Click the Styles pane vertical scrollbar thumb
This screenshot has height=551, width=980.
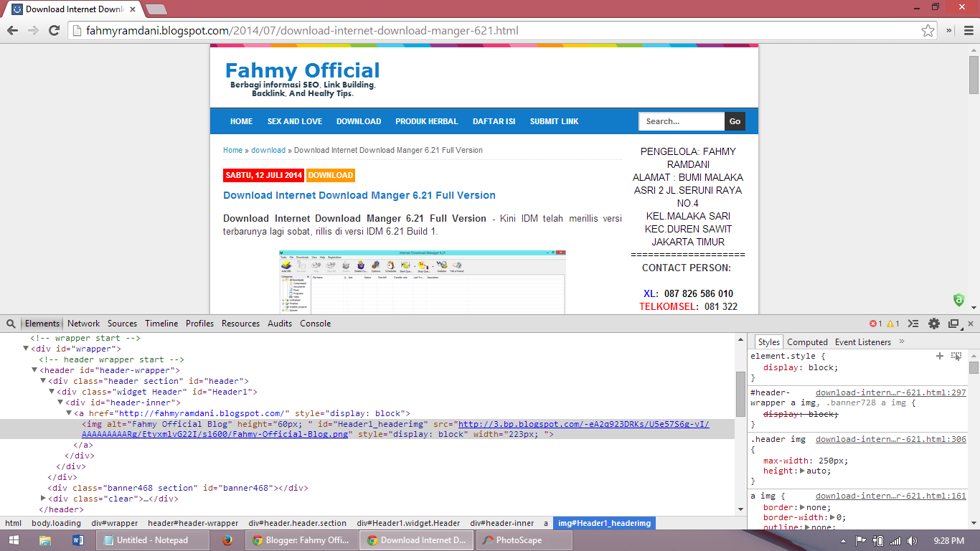tap(974, 367)
